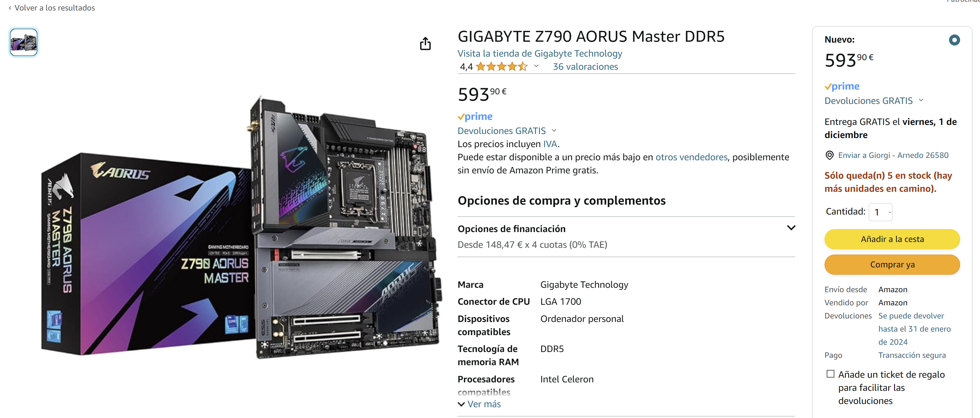The height and width of the screenshot is (418, 980).
Task: Enable the ticket de regalo checkbox
Action: coord(830,374)
